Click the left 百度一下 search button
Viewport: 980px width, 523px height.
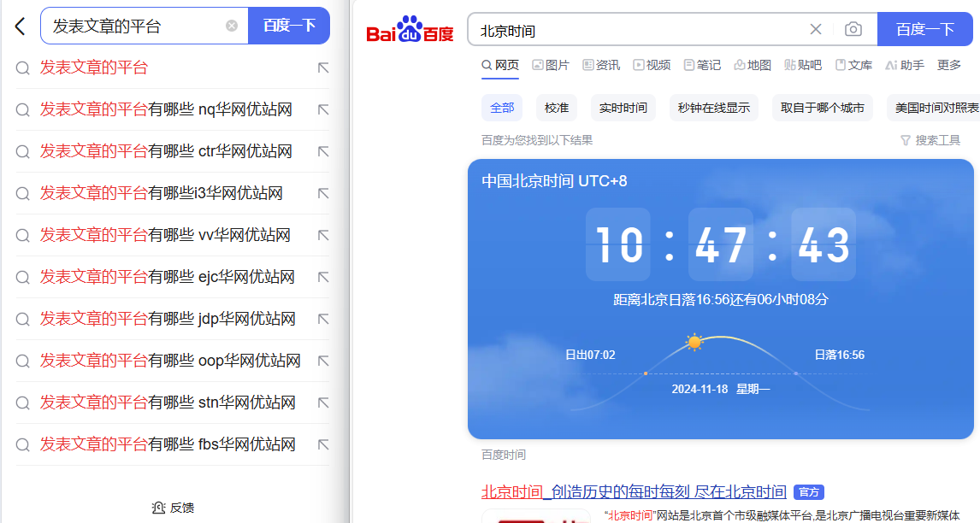coord(289,26)
